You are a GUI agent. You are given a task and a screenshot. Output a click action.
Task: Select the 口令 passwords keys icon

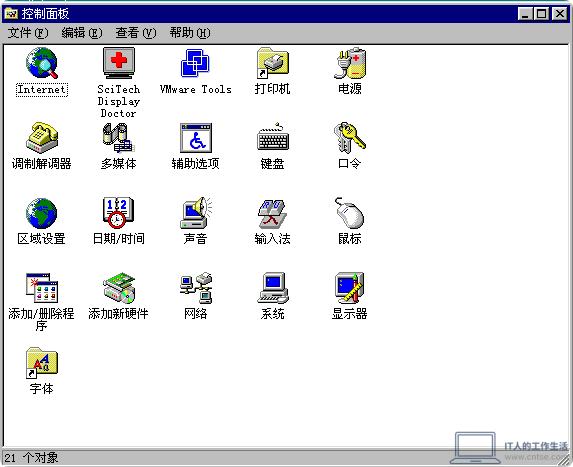coord(350,138)
